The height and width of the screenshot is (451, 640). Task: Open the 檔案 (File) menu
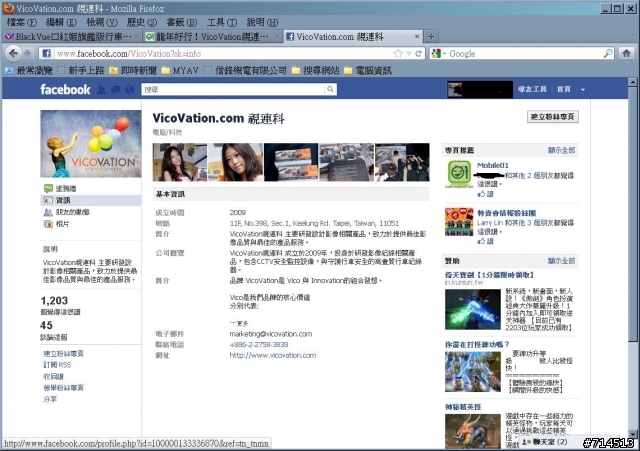pos(22,22)
